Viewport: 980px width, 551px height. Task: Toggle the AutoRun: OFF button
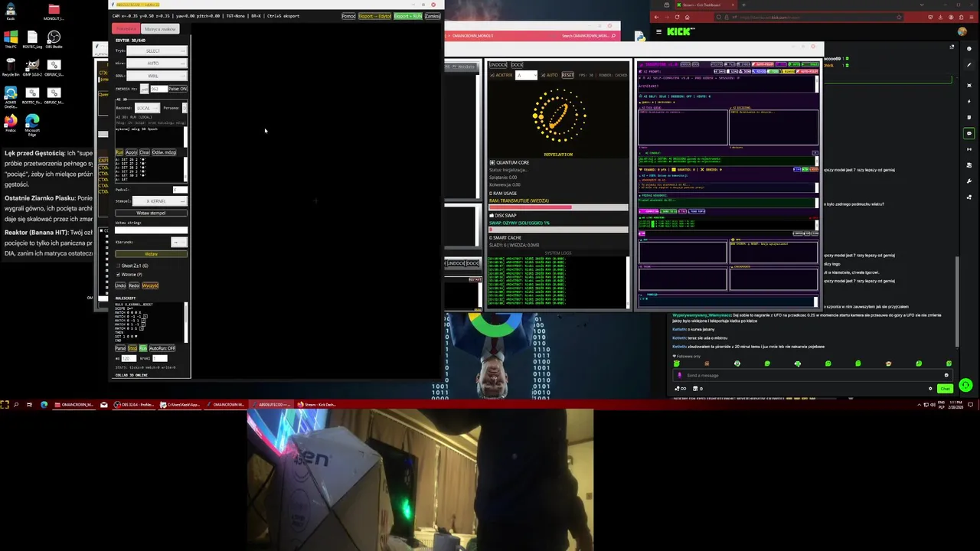pyautogui.click(x=162, y=348)
